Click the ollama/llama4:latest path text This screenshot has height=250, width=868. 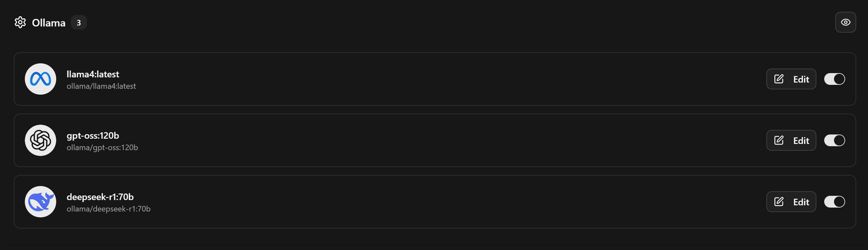(x=101, y=86)
